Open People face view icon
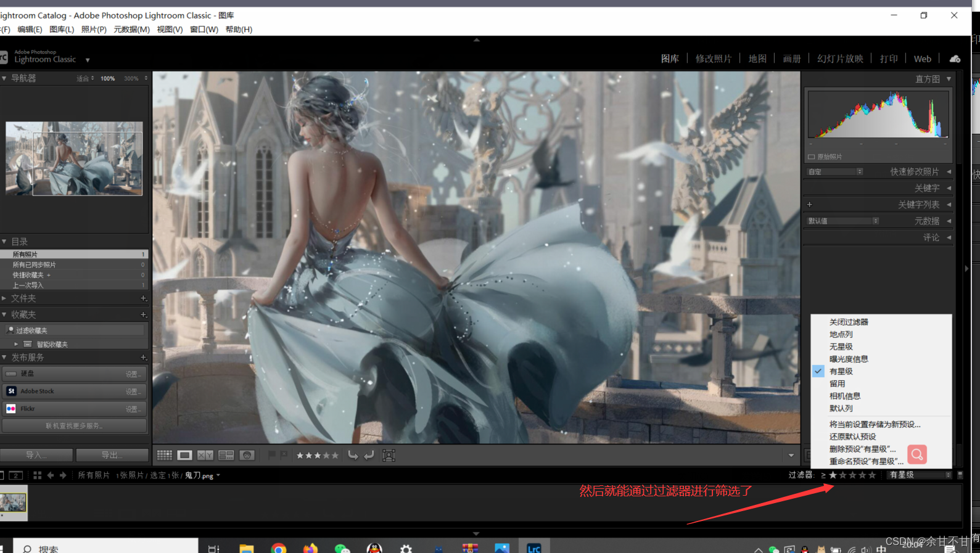The image size is (980, 553). 247,456
